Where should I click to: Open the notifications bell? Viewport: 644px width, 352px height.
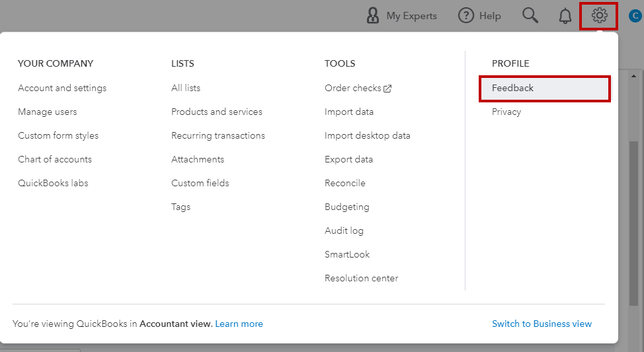tap(565, 16)
